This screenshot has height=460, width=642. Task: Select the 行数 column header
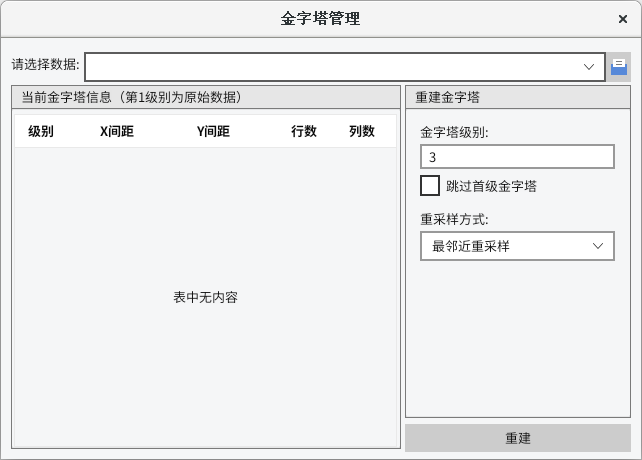click(x=304, y=131)
